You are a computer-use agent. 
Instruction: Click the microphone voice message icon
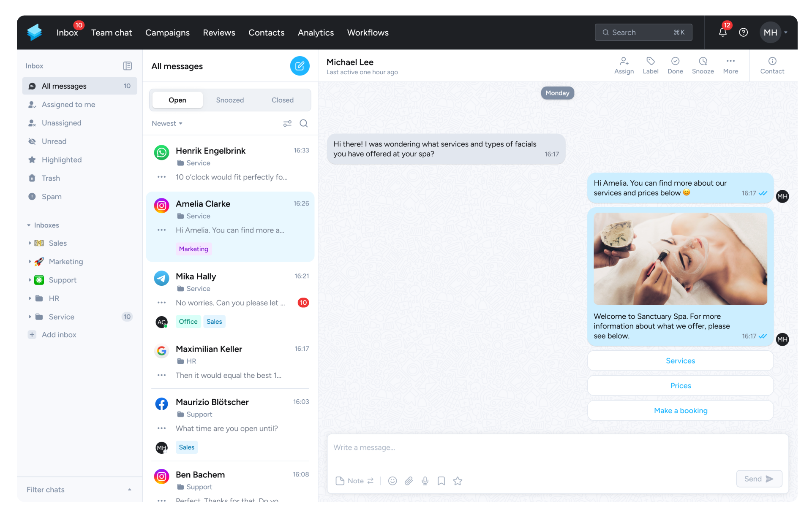tap(425, 481)
